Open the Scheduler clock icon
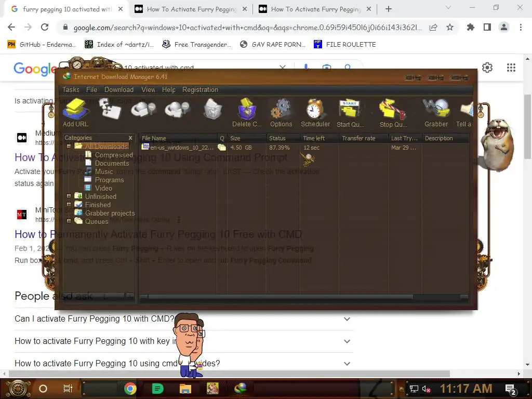 point(315,109)
